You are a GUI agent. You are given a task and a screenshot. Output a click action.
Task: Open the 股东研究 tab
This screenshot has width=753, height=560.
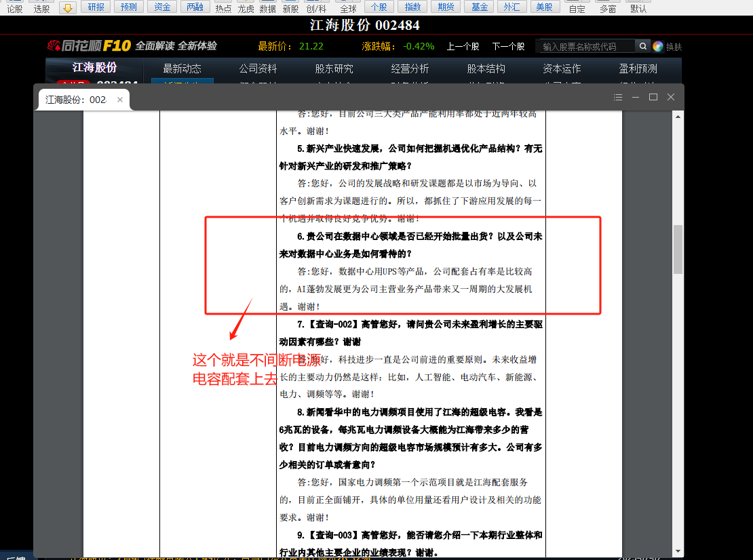334,68
